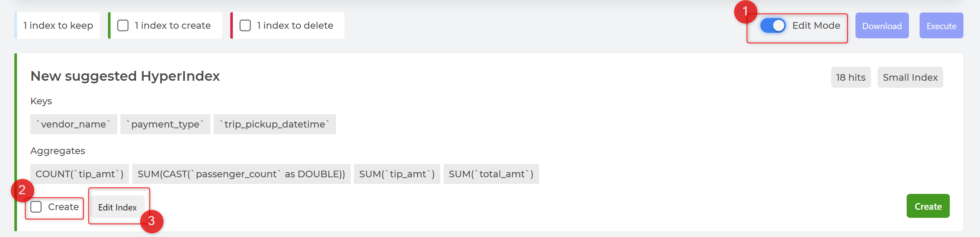Select the `payment_type` key chip
Viewport: 980px width, 237px height.
(x=165, y=124)
